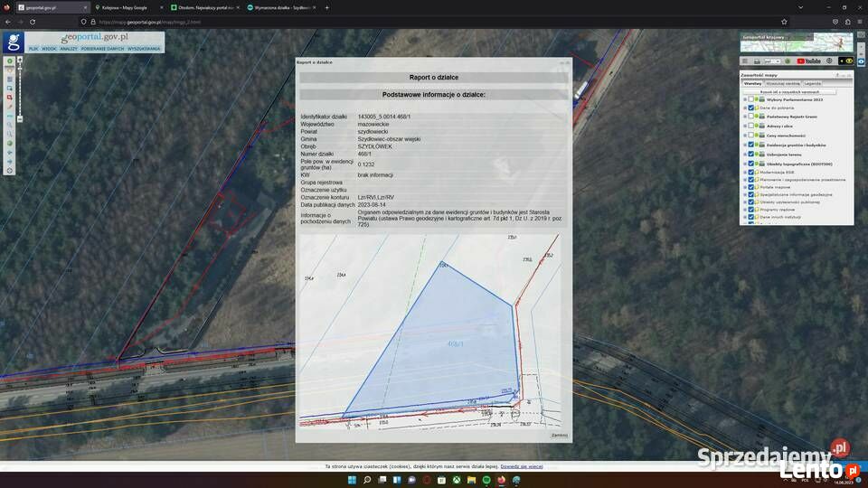Expand the Ewidencja gruntów i budynków group
Viewport: 868px width, 488px height.
(x=745, y=145)
